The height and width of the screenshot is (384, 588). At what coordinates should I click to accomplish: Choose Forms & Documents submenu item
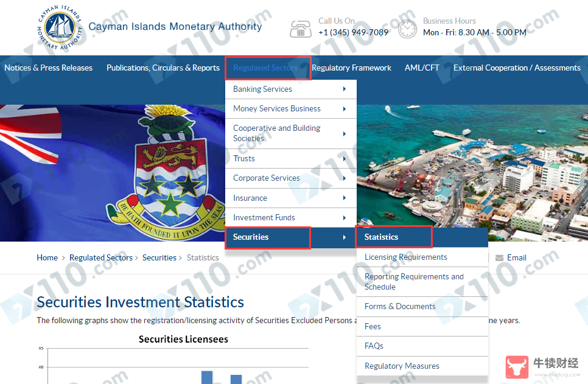(x=422, y=306)
